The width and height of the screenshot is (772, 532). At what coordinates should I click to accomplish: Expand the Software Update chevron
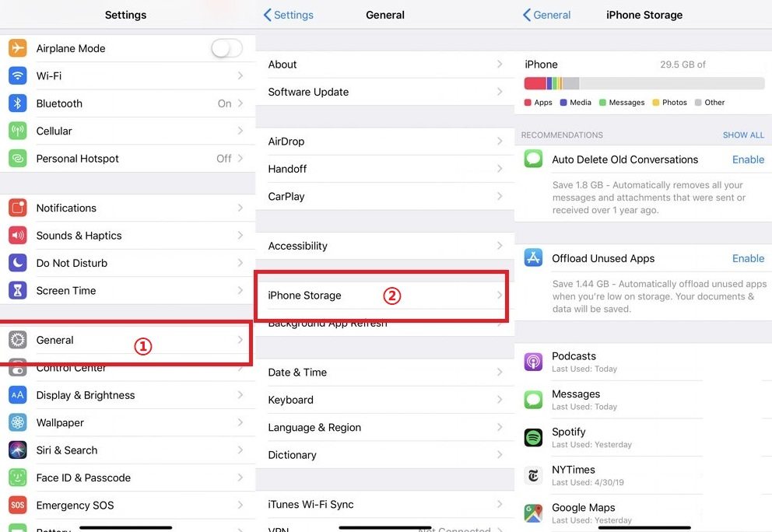tap(500, 92)
